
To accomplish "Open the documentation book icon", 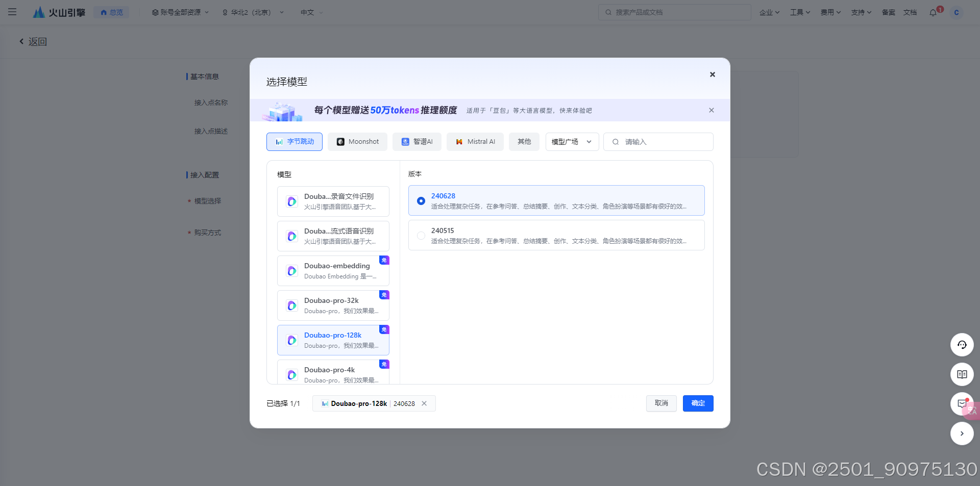I will 962,374.
